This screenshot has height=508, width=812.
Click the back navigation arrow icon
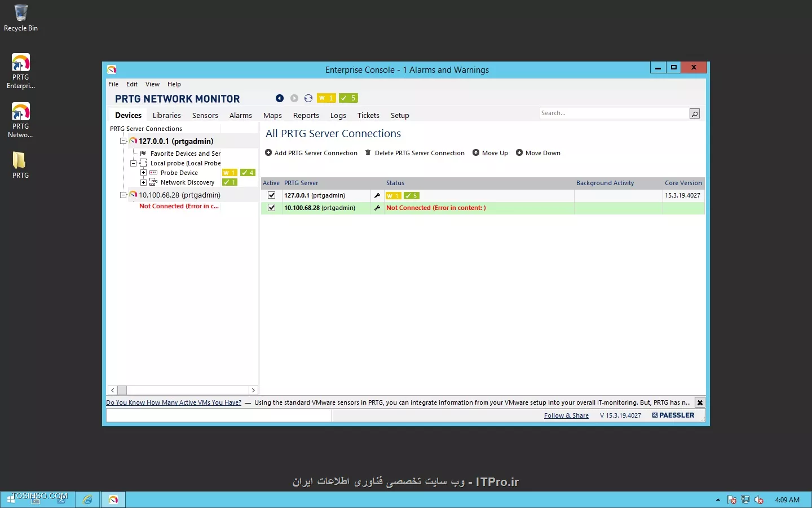[280, 98]
